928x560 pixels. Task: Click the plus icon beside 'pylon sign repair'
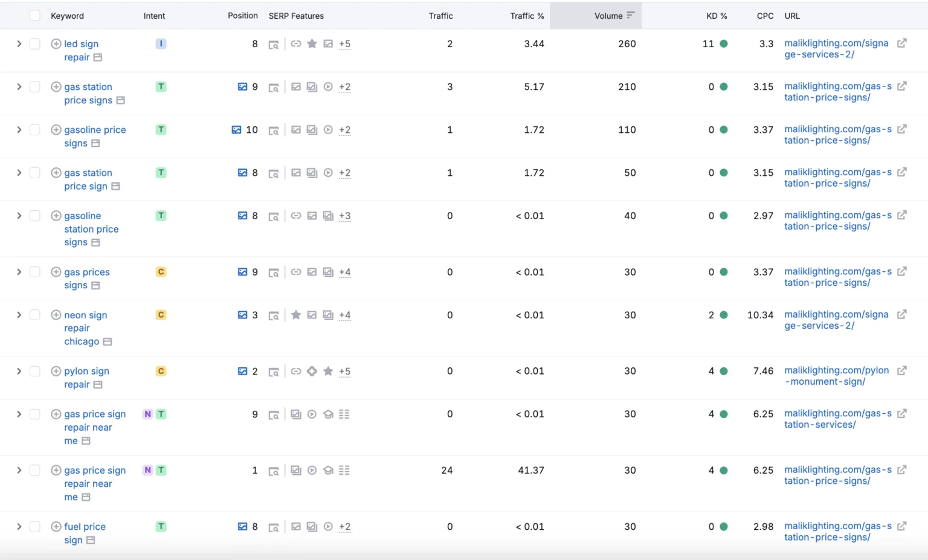[x=56, y=371]
